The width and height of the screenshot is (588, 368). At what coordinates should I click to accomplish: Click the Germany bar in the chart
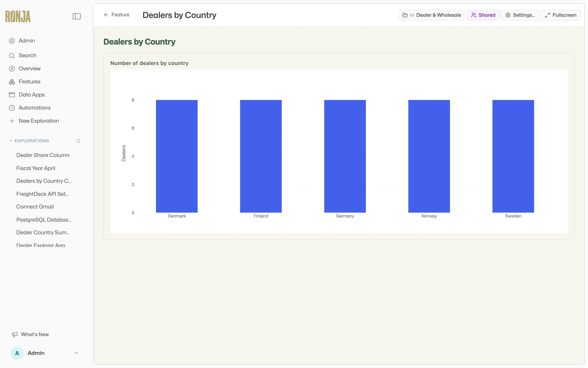345,156
